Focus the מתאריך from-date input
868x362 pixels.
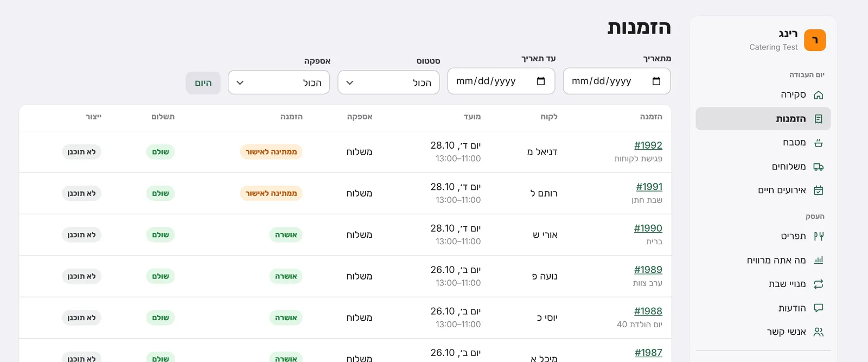coord(617,81)
